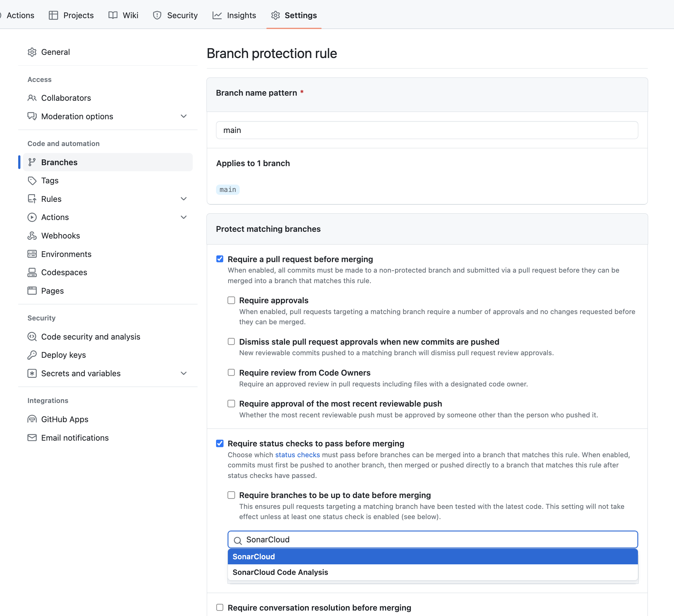This screenshot has width=674, height=616.
Task: Open Pages settings via its icon
Action: click(32, 291)
